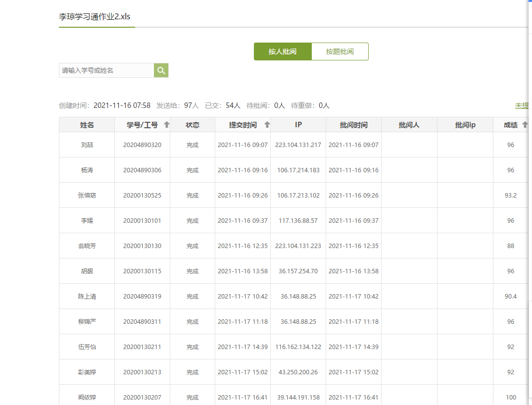The height and width of the screenshot is (405, 532).
Task: Click the 状态 column header
Action: coord(193,125)
